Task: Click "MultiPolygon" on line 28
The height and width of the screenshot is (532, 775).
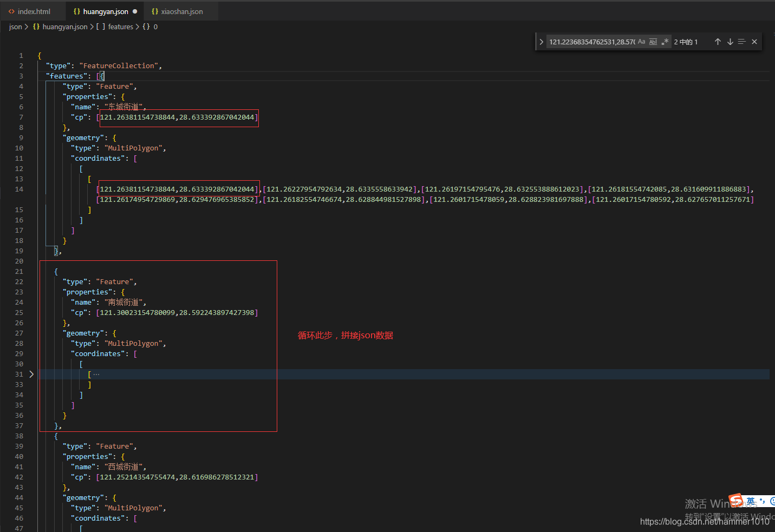Action: pyautogui.click(x=133, y=343)
